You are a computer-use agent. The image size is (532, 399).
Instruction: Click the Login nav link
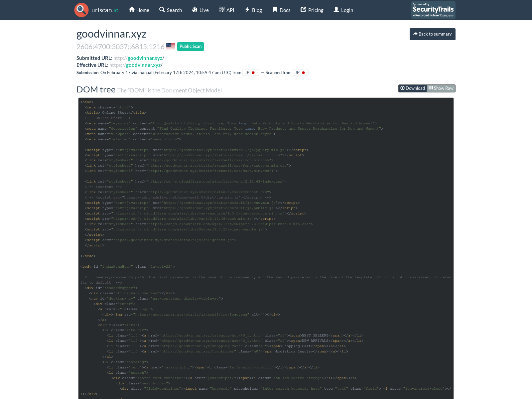(x=343, y=10)
